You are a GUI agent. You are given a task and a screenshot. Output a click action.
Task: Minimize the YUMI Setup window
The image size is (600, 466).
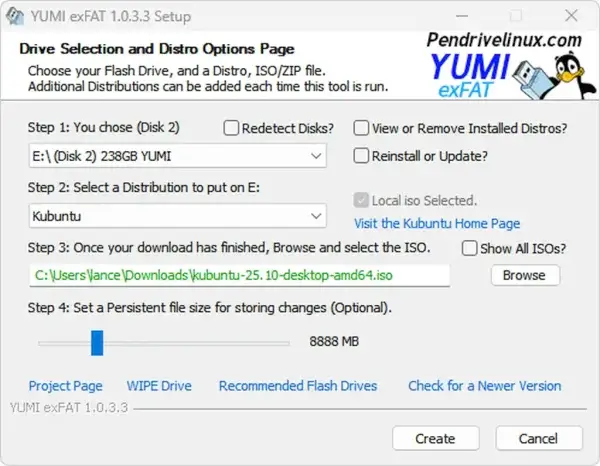click(462, 16)
